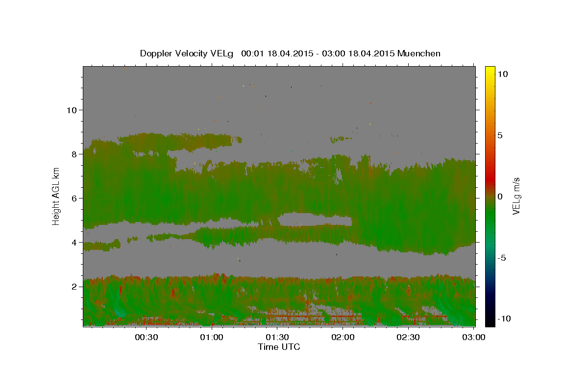Click the x-axis label 'Time UTC'

click(279, 347)
